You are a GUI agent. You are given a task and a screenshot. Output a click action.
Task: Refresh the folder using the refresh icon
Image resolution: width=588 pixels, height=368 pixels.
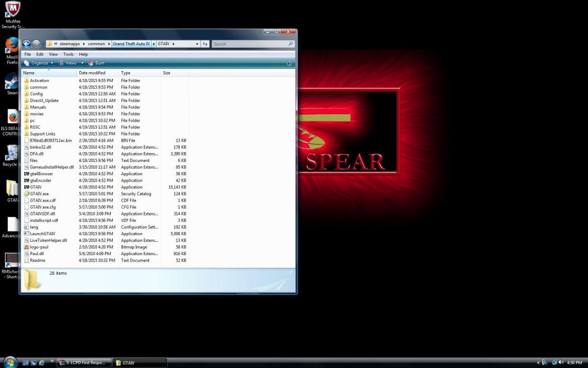205,43
